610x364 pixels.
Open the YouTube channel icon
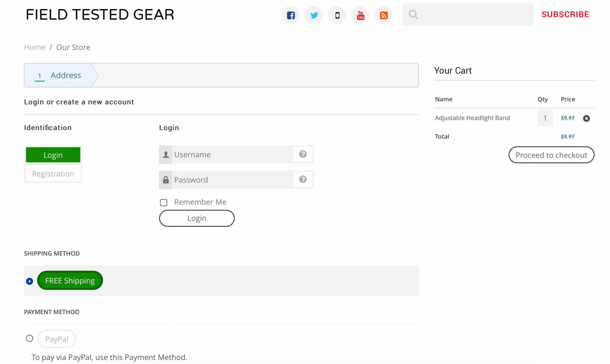pos(360,15)
